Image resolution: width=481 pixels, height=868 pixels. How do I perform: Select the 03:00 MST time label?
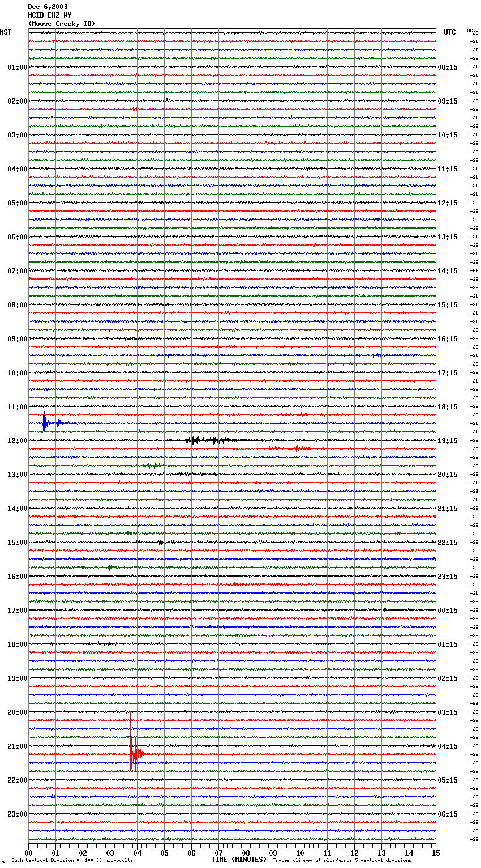[18, 135]
